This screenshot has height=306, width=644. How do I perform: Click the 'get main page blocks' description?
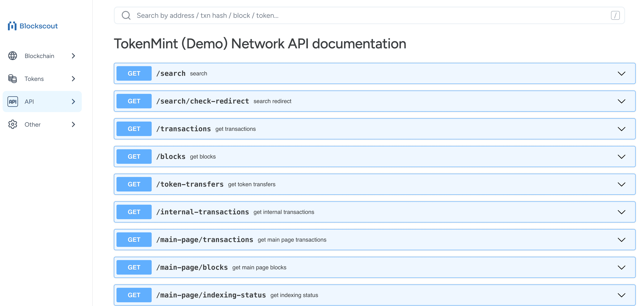click(259, 268)
